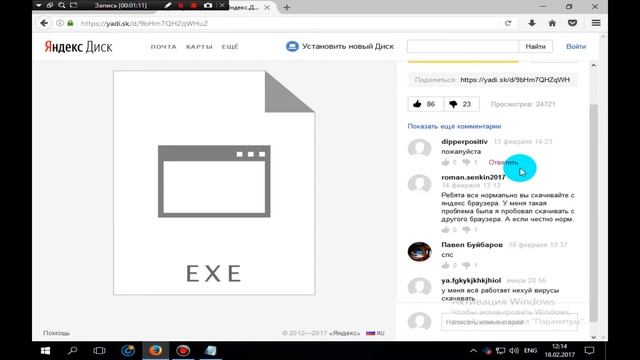Open ya.fgkykjkhkjhiol user name
Image resolution: width=640 pixels, height=360 pixels.
click(x=471, y=280)
